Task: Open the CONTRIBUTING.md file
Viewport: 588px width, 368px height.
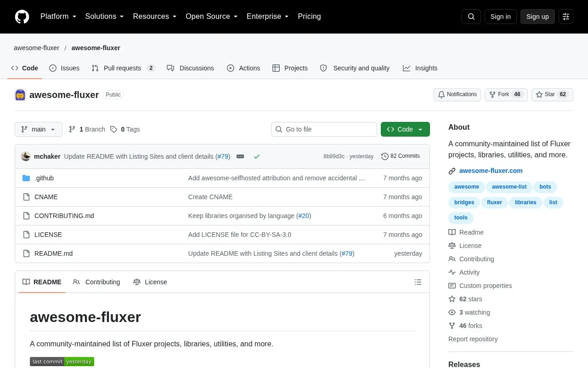Action: point(64,216)
